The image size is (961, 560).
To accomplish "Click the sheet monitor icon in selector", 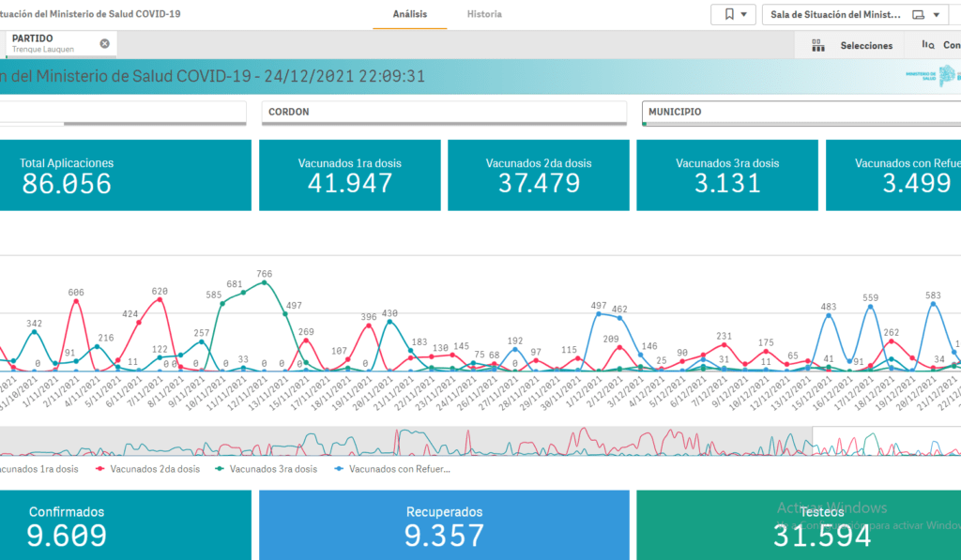I will click(918, 15).
